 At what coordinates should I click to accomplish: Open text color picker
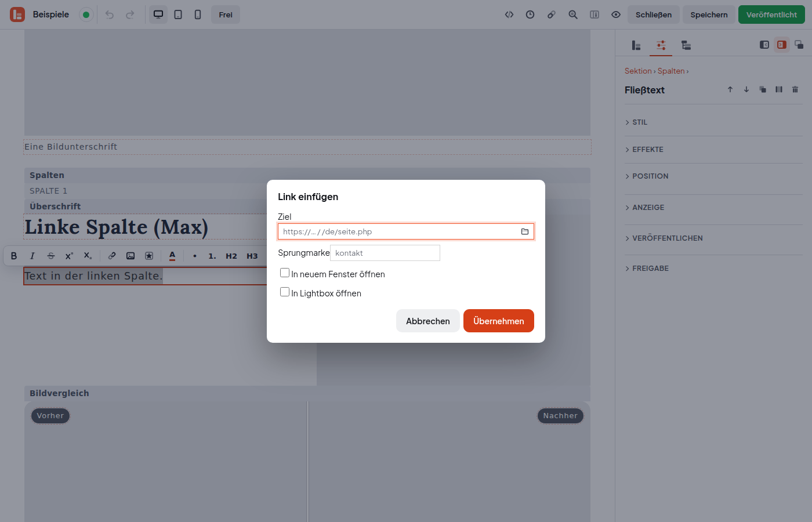point(172,256)
